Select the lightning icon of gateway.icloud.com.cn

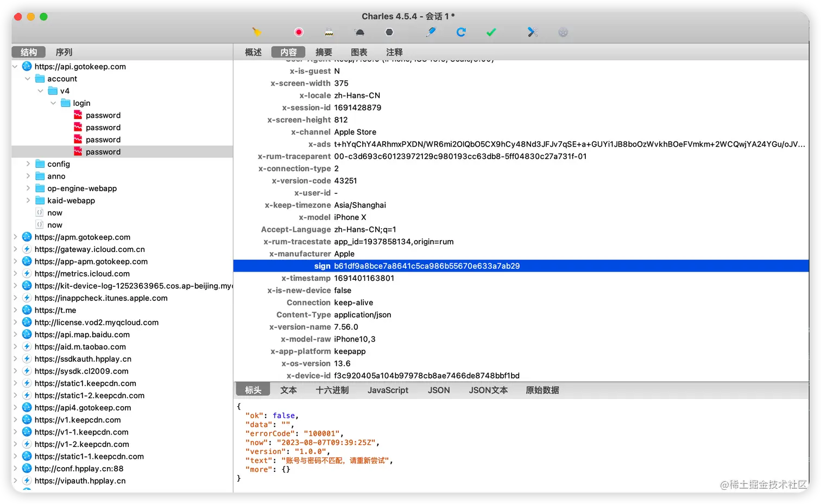point(27,249)
